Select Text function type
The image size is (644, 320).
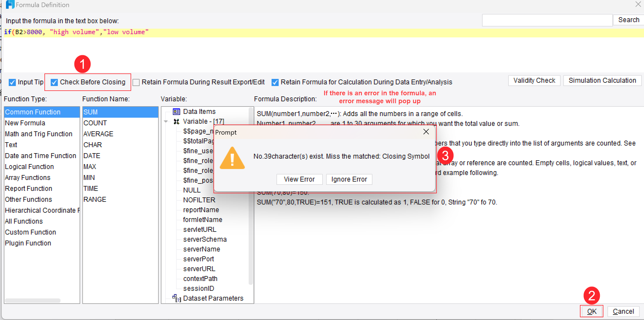(x=42, y=145)
